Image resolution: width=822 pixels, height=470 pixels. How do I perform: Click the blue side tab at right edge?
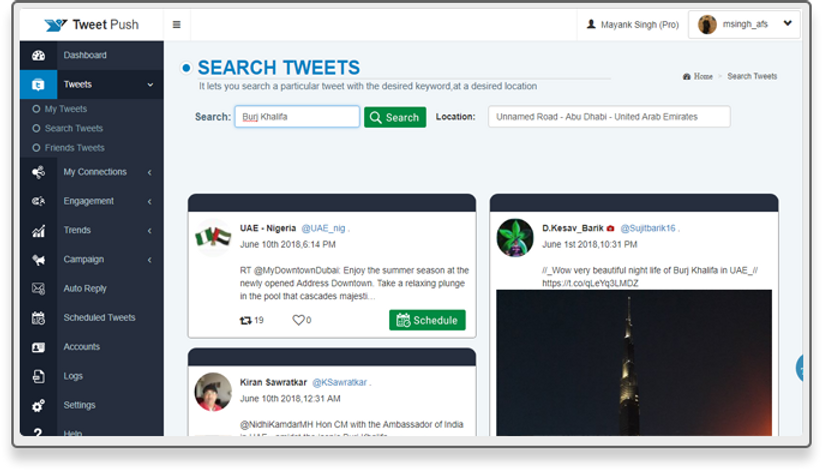799,368
